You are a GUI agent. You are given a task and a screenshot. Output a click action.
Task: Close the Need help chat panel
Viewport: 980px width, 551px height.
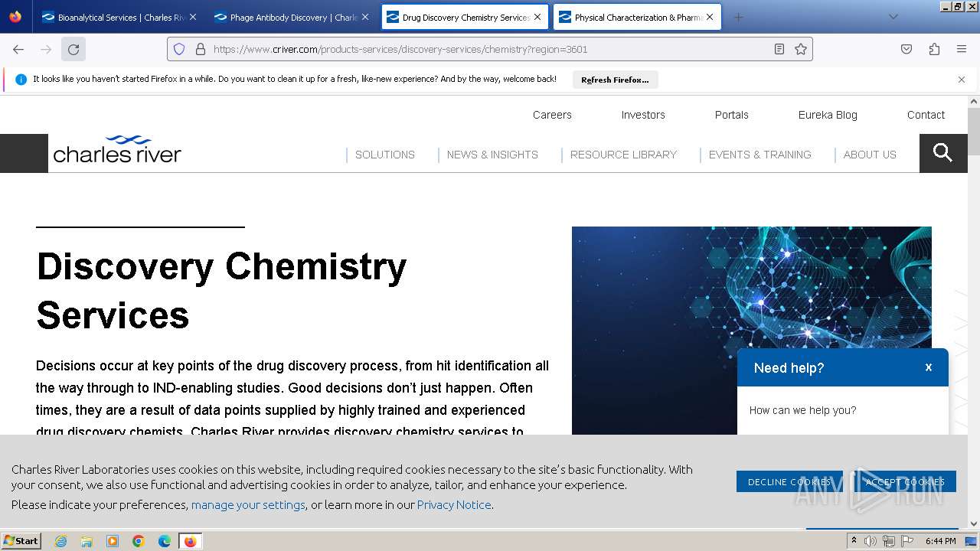[929, 367]
